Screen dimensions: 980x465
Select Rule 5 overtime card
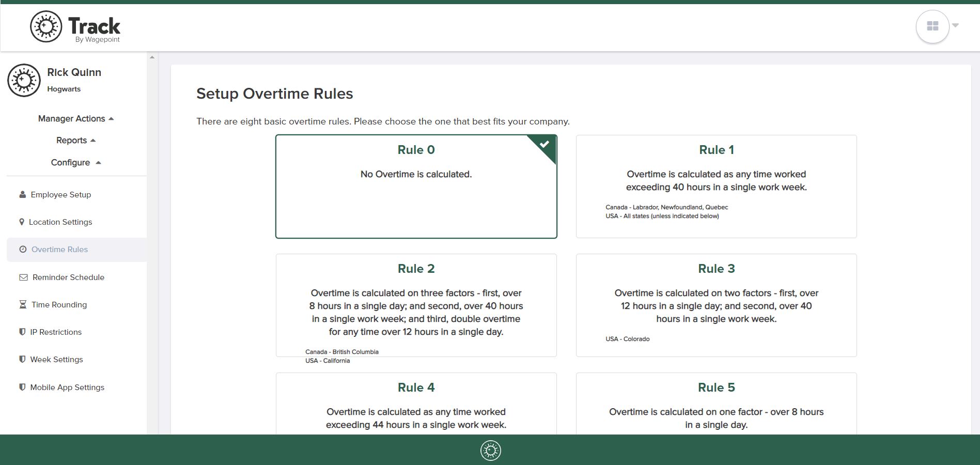717,404
